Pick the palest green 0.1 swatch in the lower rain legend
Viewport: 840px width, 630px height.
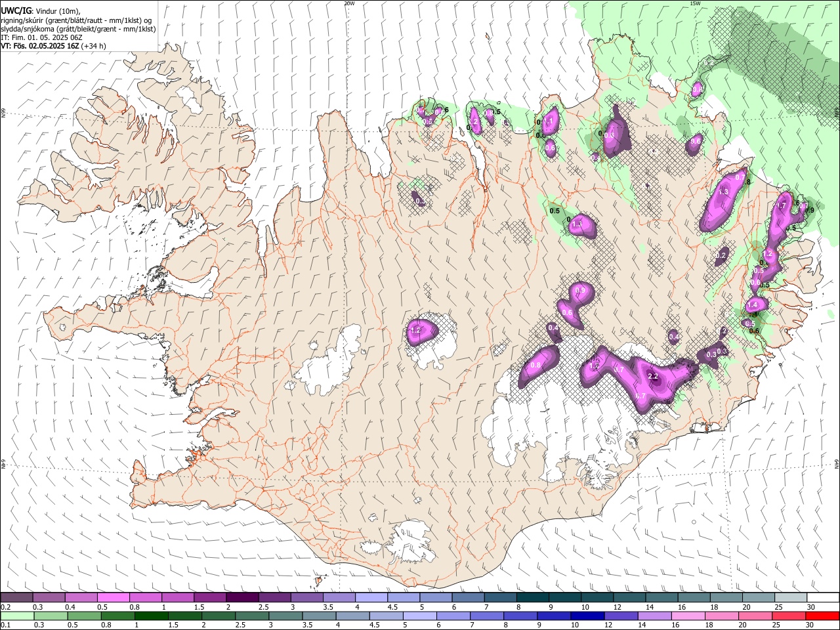tap(17, 616)
